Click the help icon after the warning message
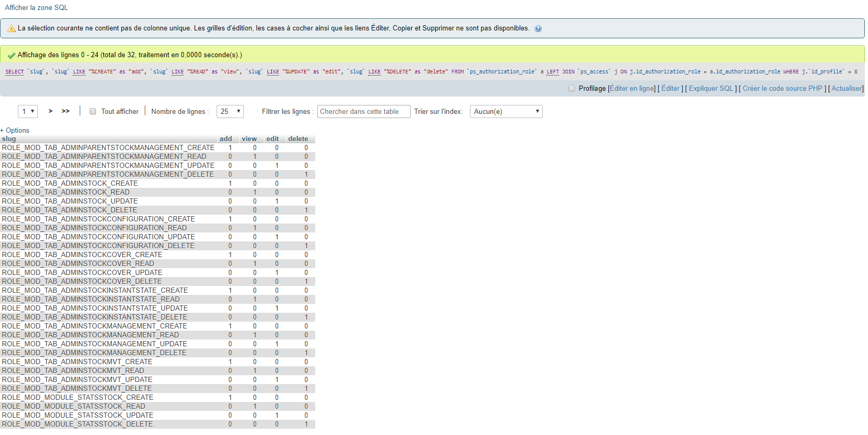The image size is (868, 435). (538, 29)
